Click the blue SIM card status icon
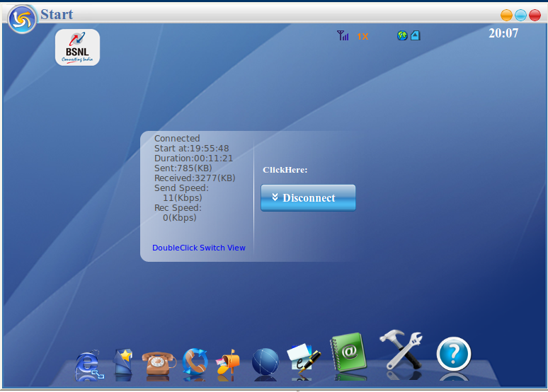 pos(415,35)
